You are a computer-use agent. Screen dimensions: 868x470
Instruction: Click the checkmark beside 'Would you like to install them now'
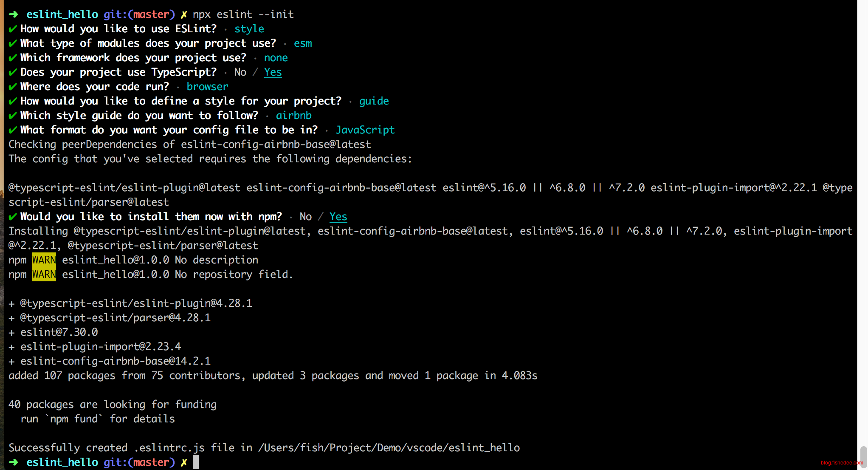[13, 217]
